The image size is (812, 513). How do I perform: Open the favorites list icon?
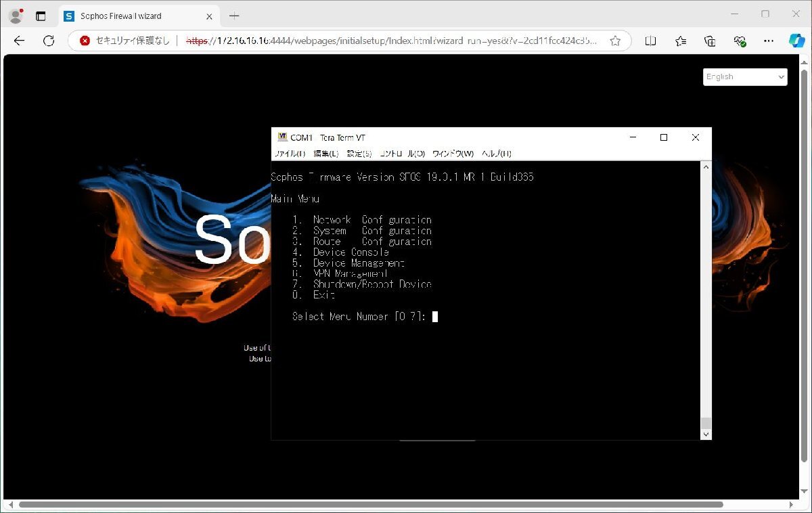click(681, 41)
